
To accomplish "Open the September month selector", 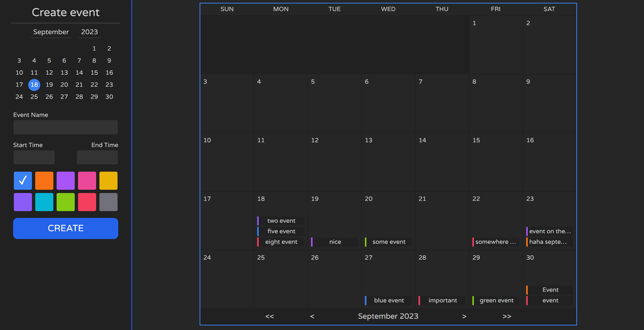I will pyautogui.click(x=51, y=32).
